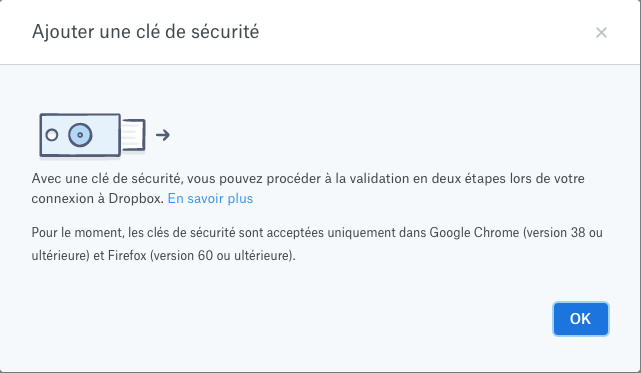
Task: Click the 'Avec une clé de sécurité' paragraph
Action: (308, 189)
